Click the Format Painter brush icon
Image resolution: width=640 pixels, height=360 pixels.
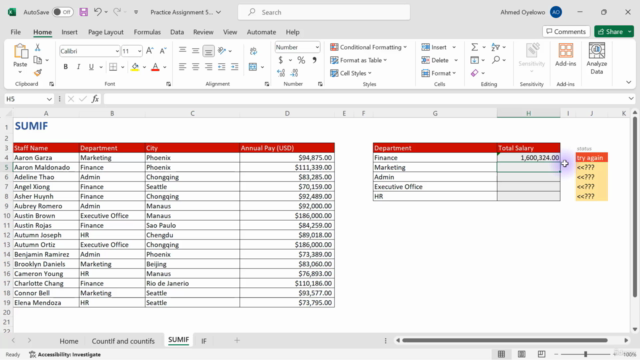[38, 73]
